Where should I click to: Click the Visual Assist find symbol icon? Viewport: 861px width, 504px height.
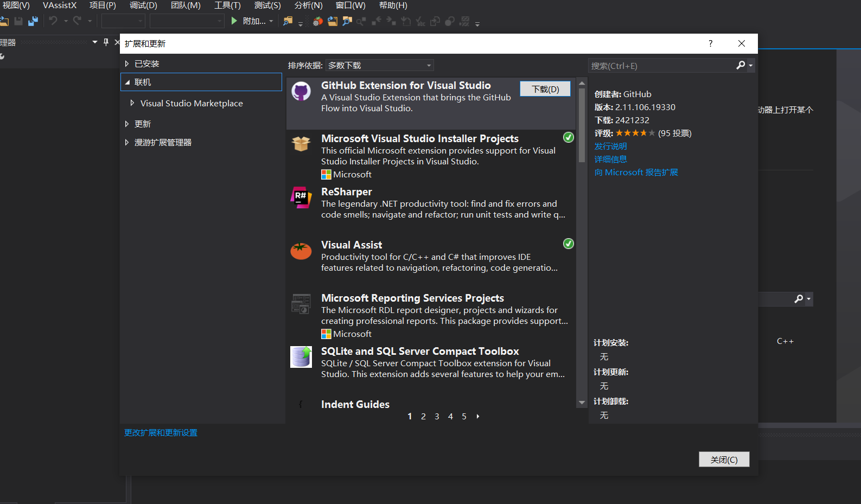pos(347,21)
